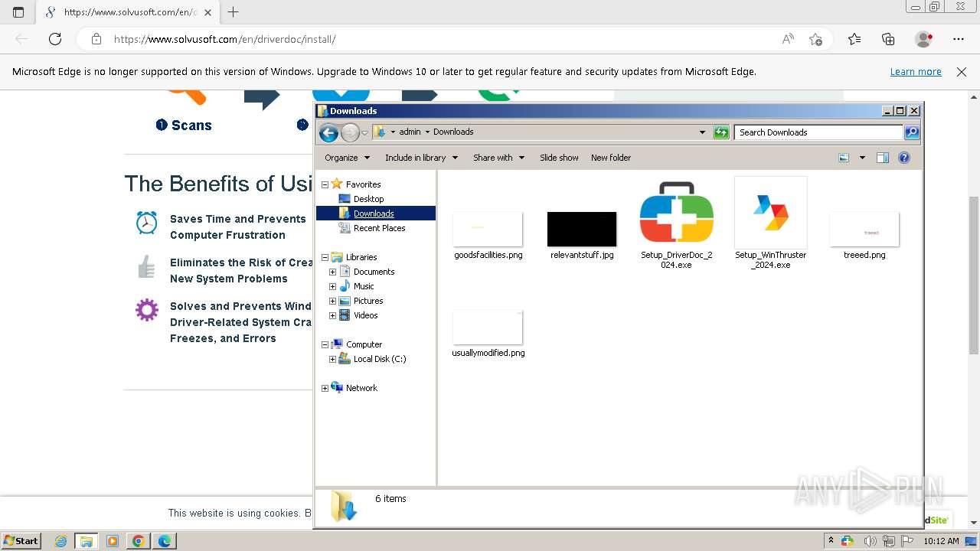The width and height of the screenshot is (980, 551).
Task: Open the Windows Start menu
Action: tap(21, 541)
